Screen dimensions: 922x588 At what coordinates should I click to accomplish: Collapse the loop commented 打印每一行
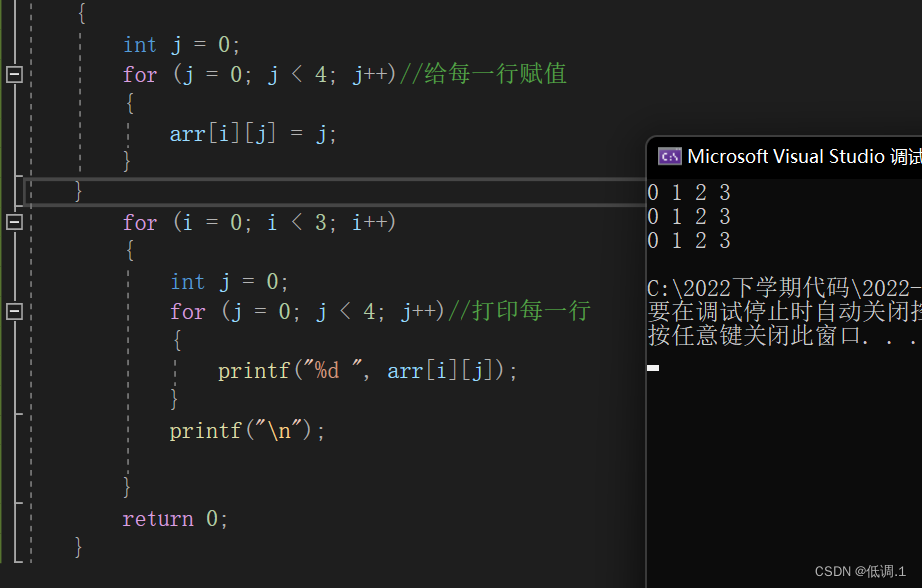[14, 311]
